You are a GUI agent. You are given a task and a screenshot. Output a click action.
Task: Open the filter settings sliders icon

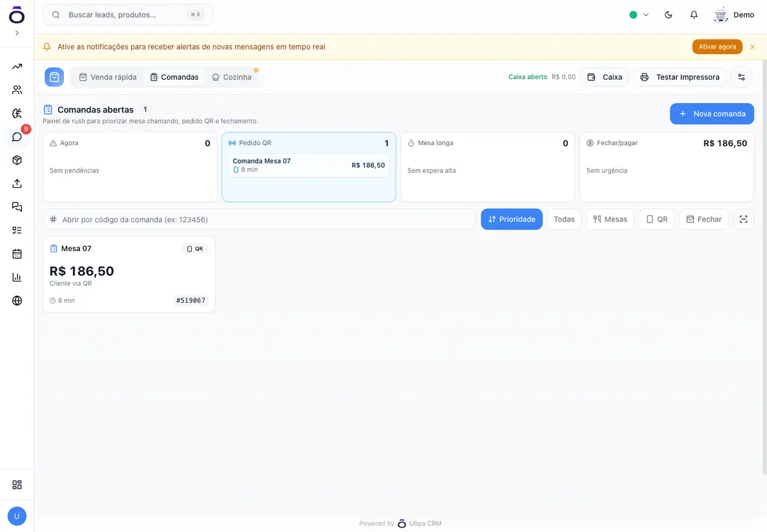741,77
